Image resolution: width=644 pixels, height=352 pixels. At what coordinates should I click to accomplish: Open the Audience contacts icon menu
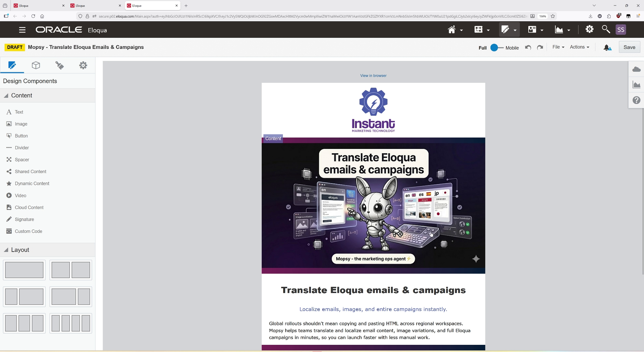(x=535, y=30)
